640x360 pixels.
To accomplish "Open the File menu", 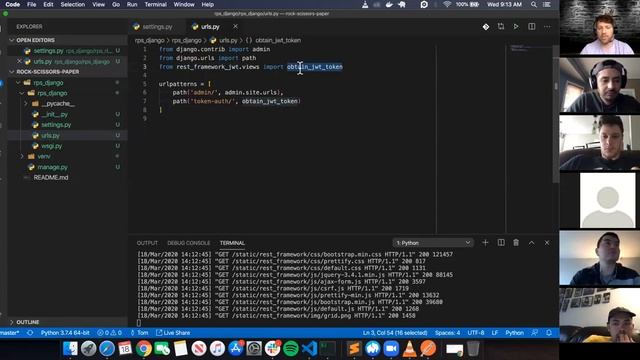I will click(x=31, y=4).
